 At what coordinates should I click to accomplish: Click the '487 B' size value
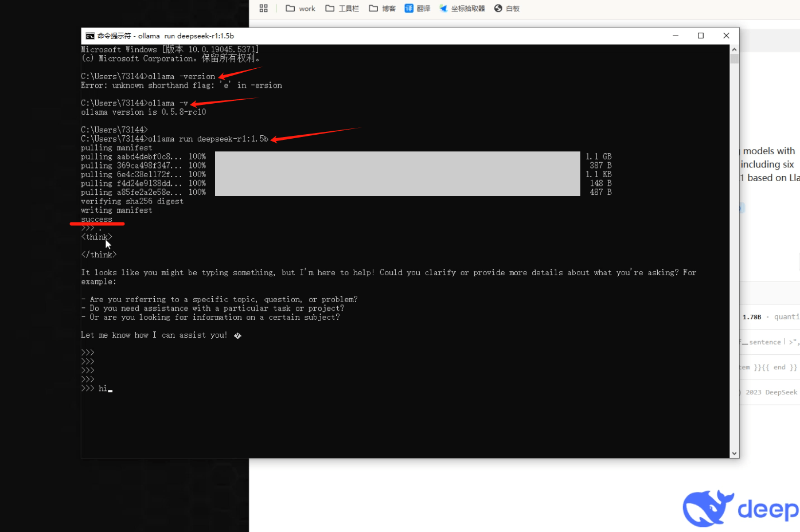(600, 193)
